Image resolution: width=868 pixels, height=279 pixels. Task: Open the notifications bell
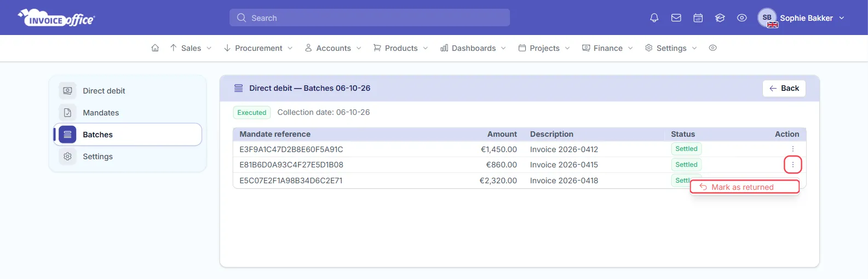(654, 18)
